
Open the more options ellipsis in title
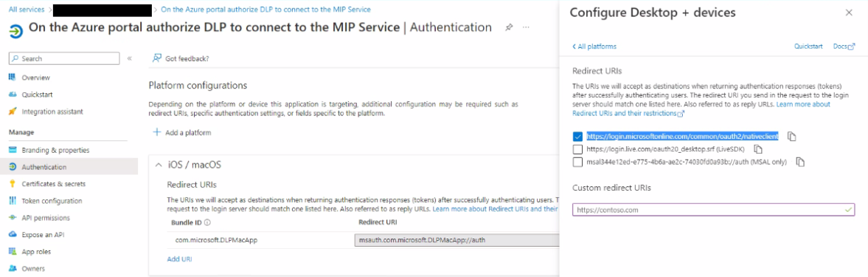(x=526, y=27)
